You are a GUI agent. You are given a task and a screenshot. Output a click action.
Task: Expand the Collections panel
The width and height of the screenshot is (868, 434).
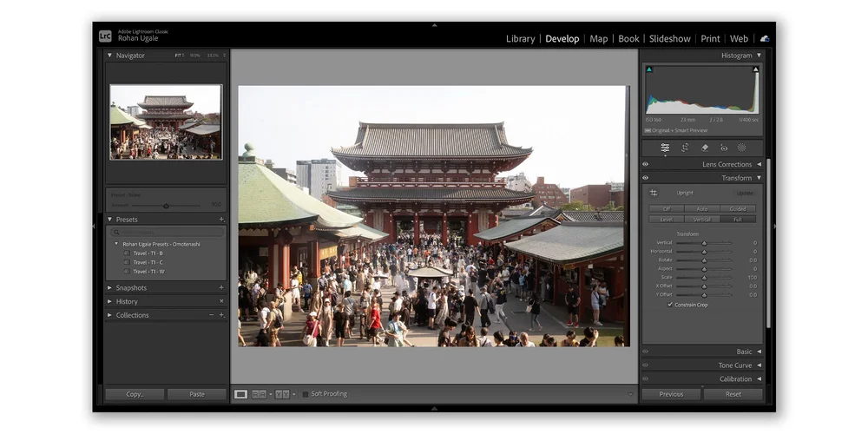[109, 315]
